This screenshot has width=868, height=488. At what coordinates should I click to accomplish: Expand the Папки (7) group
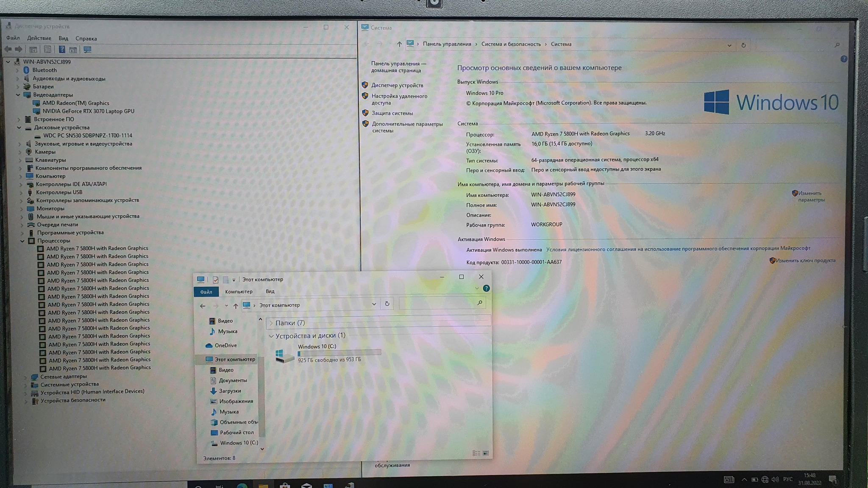[271, 323]
